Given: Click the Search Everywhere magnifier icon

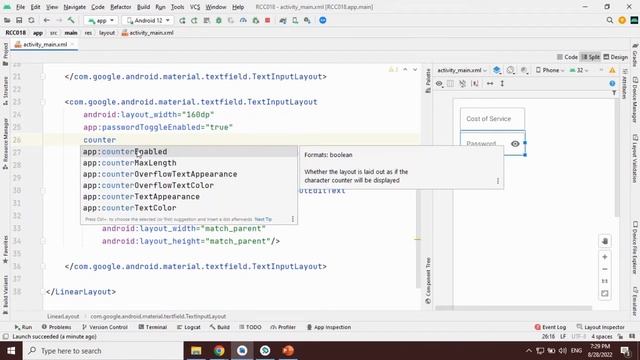Looking at the screenshot, I should (x=610, y=20).
